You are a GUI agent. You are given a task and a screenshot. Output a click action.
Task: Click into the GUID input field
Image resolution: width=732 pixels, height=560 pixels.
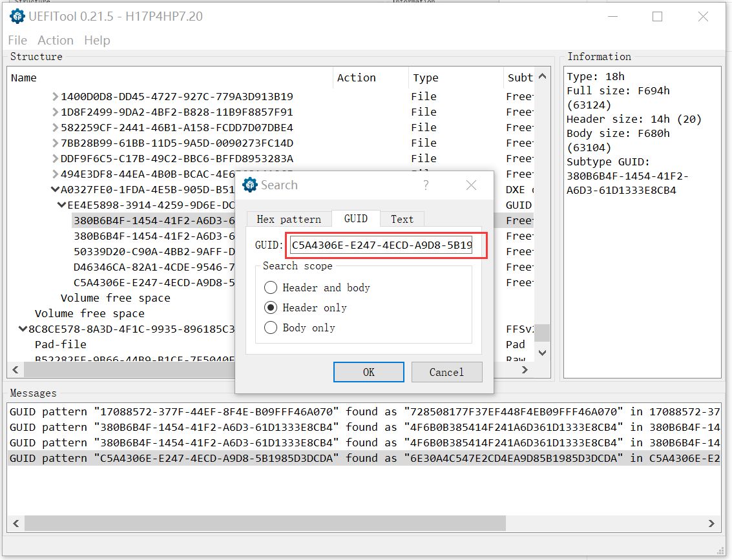(381, 245)
